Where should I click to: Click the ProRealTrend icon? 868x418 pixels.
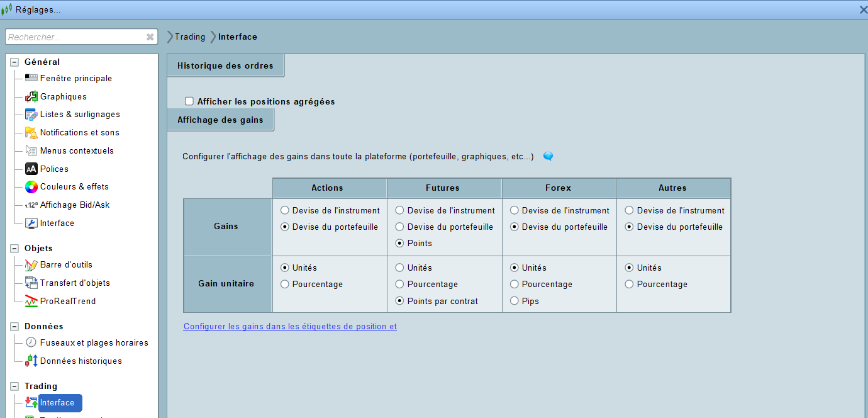(x=31, y=301)
